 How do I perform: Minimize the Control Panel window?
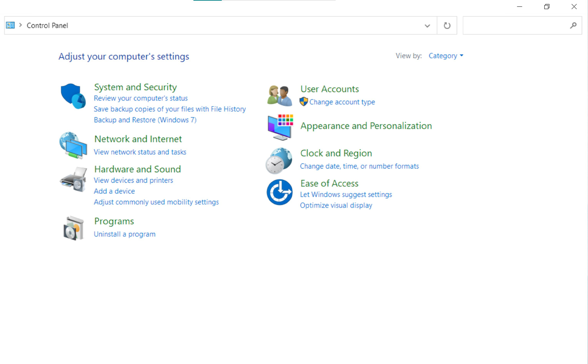click(519, 7)
